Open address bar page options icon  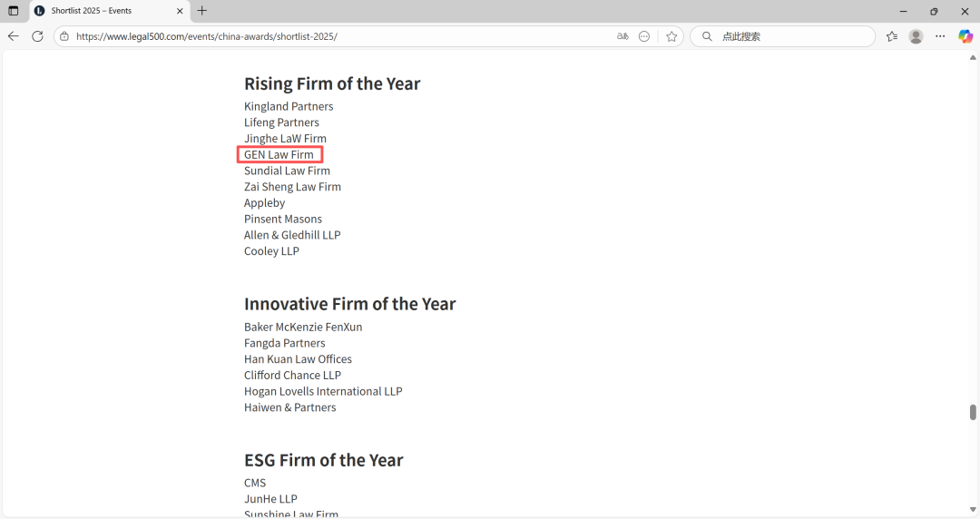click(644, 36)
